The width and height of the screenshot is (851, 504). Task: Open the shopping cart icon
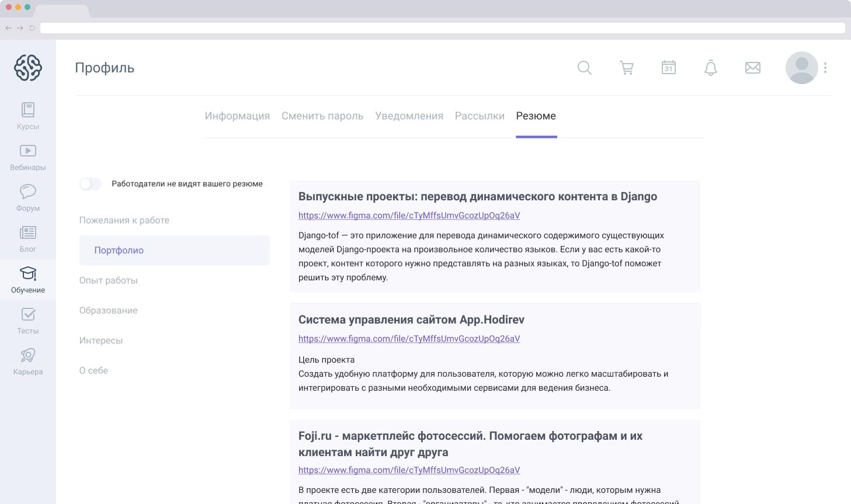point(627,68)
